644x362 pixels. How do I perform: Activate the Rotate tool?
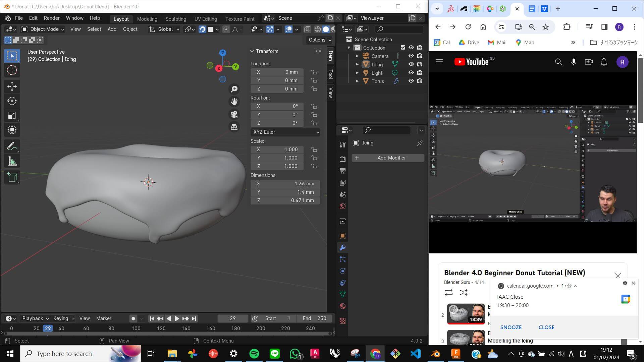pyautogui.click(x=12, y=101)
